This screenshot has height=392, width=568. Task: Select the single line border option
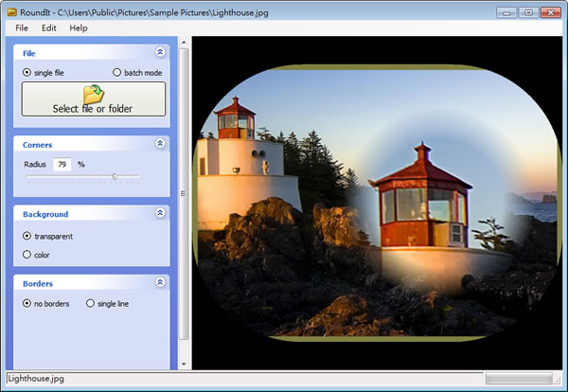pyautogui.click(x=91, y=304)
